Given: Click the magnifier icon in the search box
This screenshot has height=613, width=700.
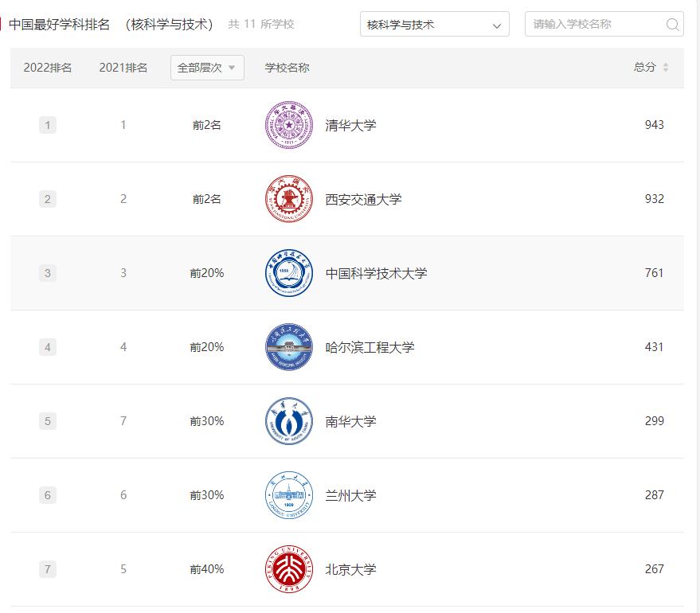Looking at the screenshot, I should [673, 24].
